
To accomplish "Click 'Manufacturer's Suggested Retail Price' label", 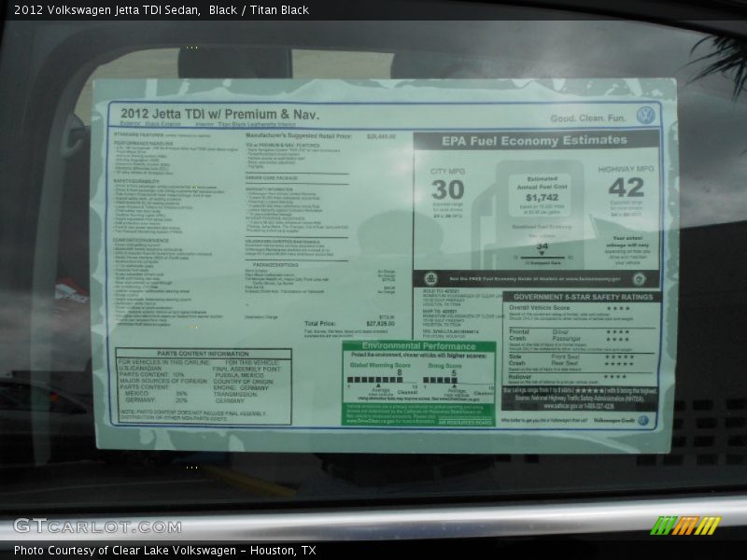I will tap(298, 136).
